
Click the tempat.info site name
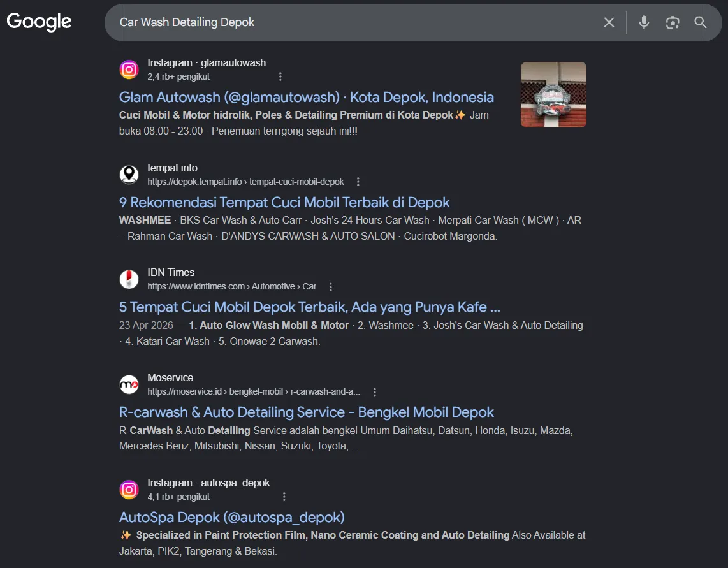[x=172, y=168]
